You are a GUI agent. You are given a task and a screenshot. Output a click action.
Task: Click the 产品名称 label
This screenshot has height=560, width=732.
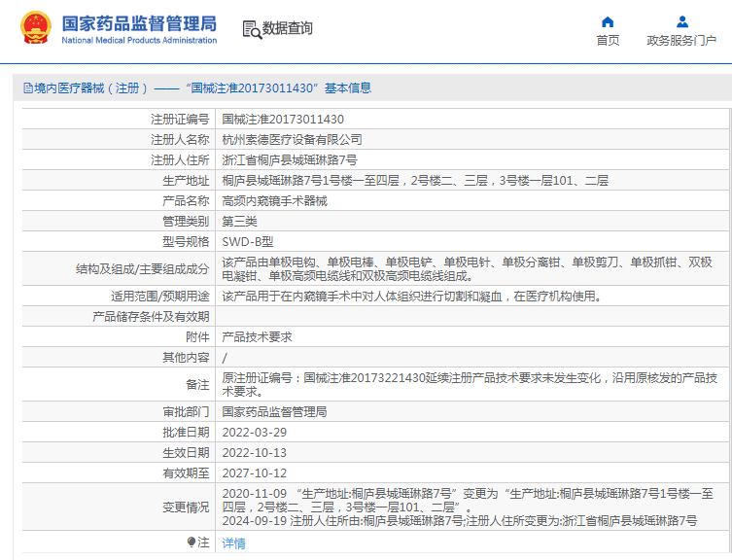186,201
